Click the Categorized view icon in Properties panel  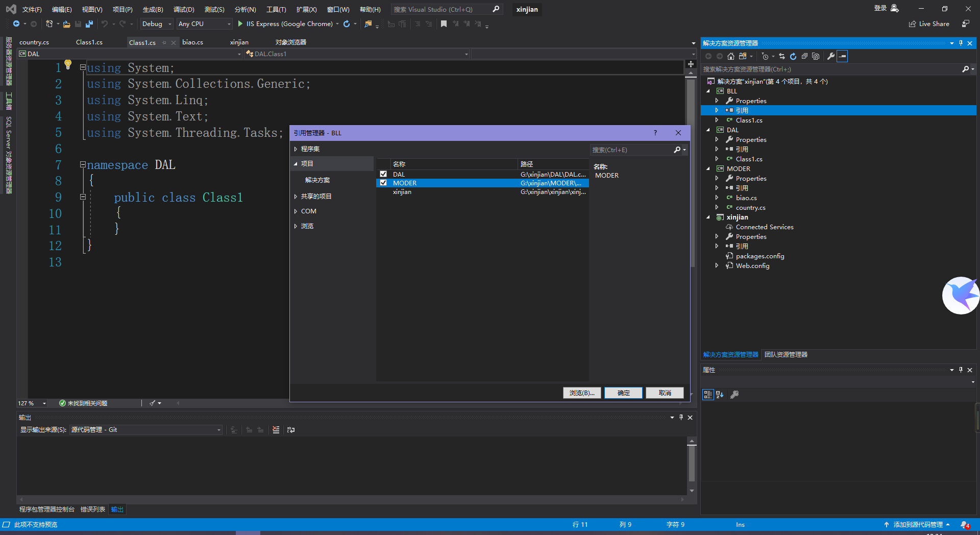[x=708, y=394]
